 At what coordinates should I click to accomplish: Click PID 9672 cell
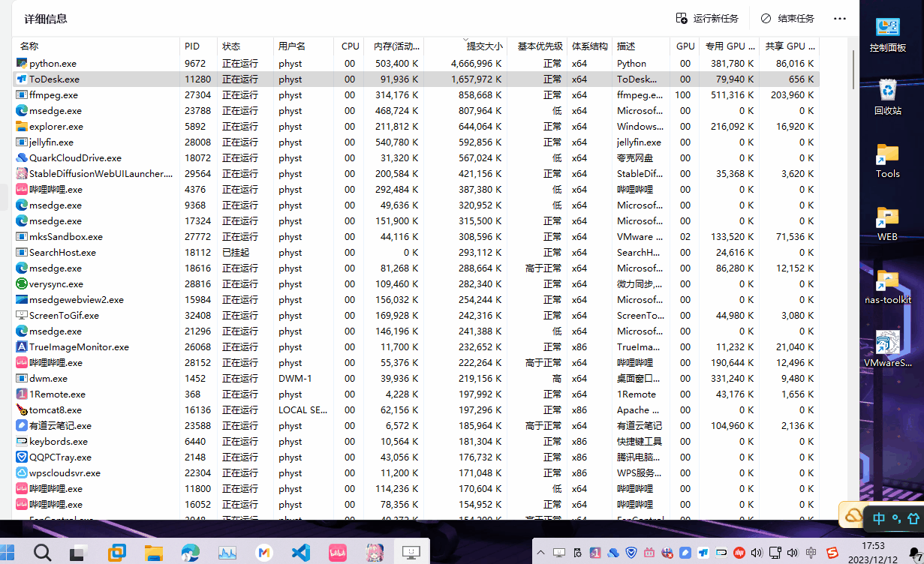(195, 64)
